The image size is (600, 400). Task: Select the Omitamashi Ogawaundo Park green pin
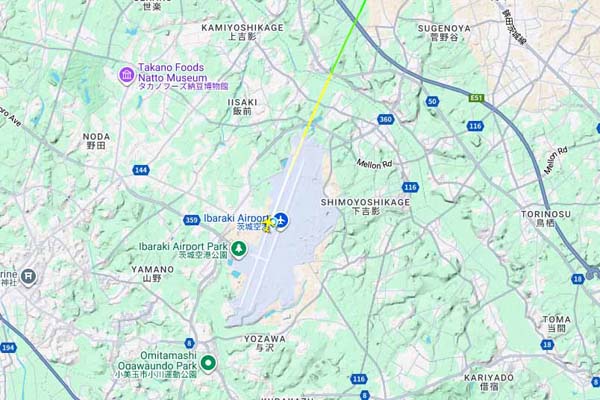coord(208,362)
